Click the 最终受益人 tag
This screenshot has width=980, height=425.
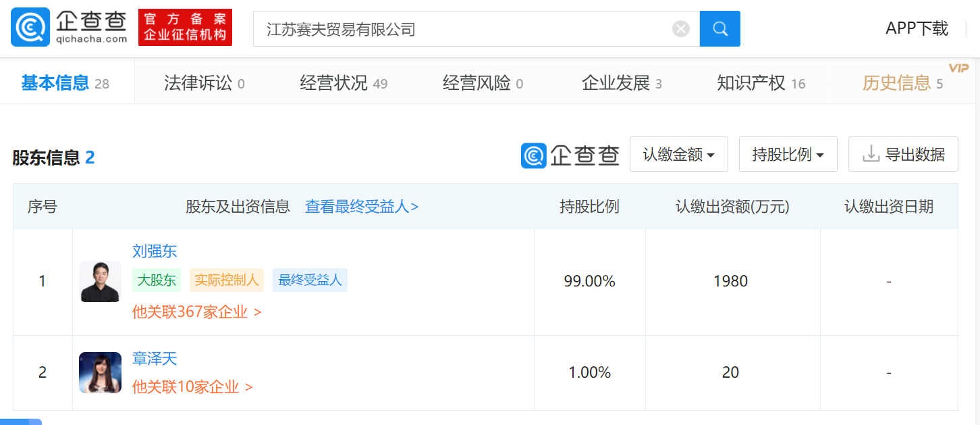pyautogui.click(x=310, y=280)
